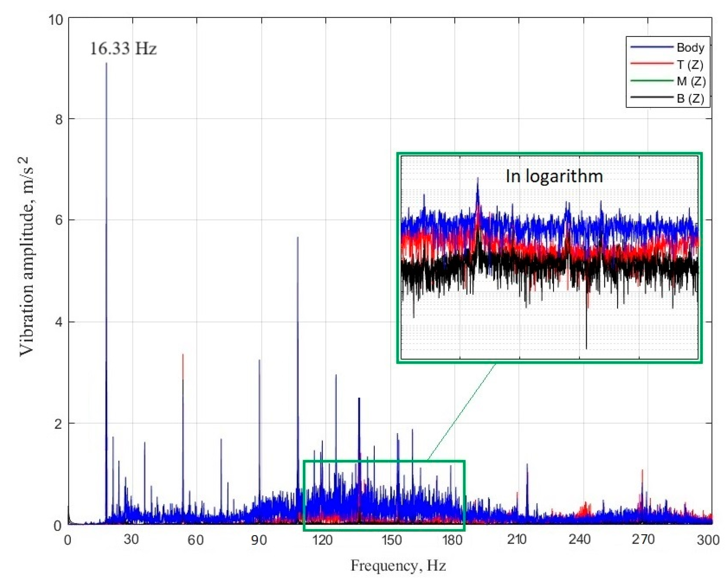Click the red T (Z) legend line
728x582 pixels.
[x=652, y=64]
